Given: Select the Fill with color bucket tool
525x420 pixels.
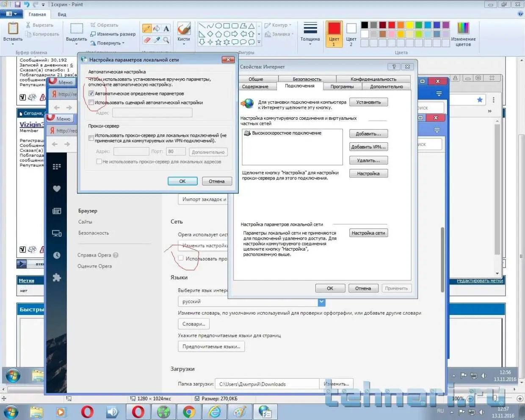Looking at the screenshot, I should coord(157,29).
